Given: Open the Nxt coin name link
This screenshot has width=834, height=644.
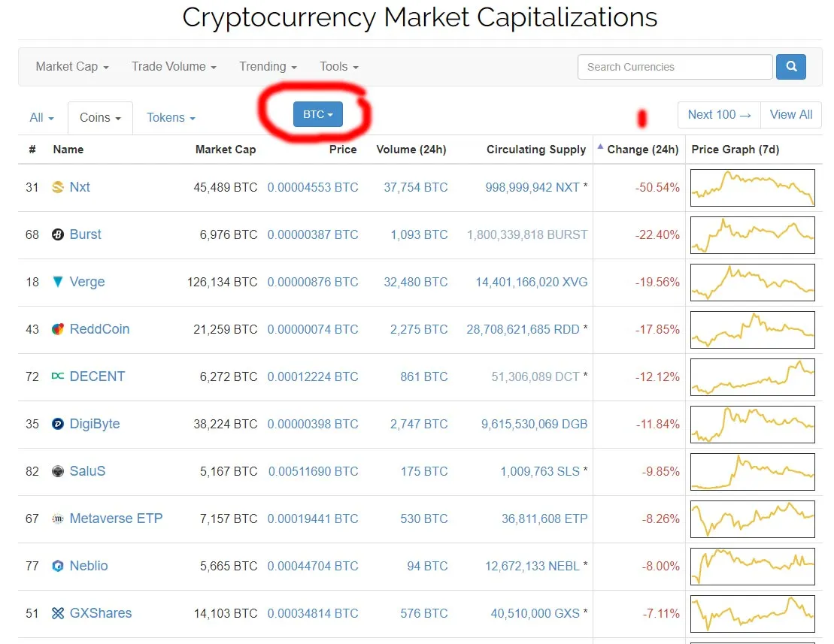Looking at the screenshot, I should (x=80, y=187).
